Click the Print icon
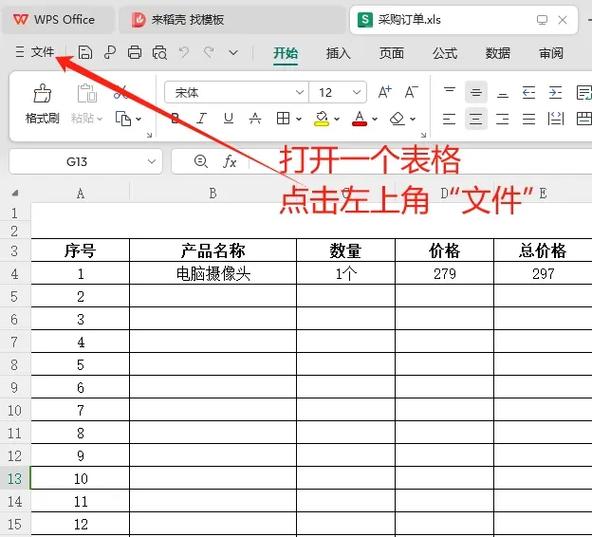The height and width of the screenshot is (537, 592). click(x=134, y=52)
